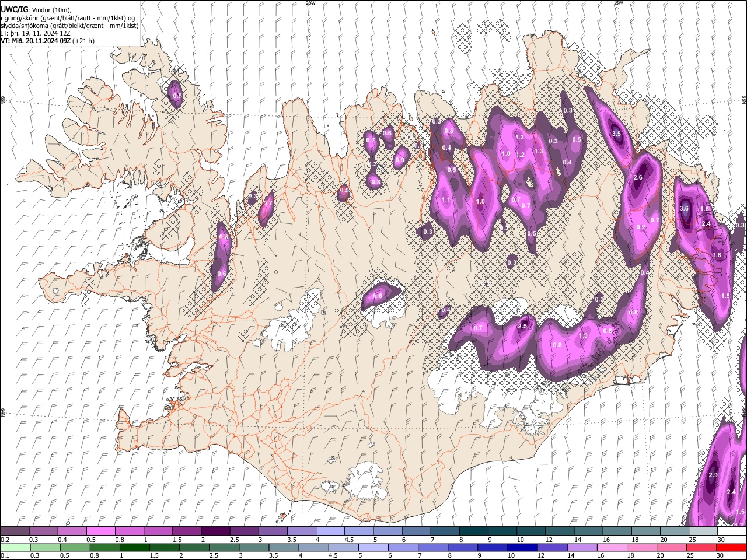The image size is (747, 560).
Task: Click the 1.3 precipitation value on the map
Action: [539, 151]
